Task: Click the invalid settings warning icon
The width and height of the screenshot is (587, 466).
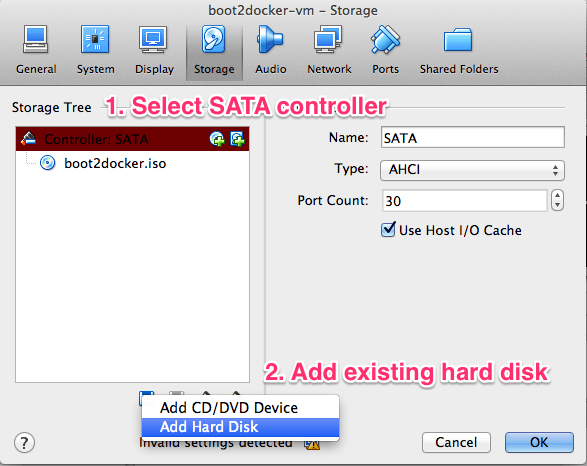Action: coord(312,445)
